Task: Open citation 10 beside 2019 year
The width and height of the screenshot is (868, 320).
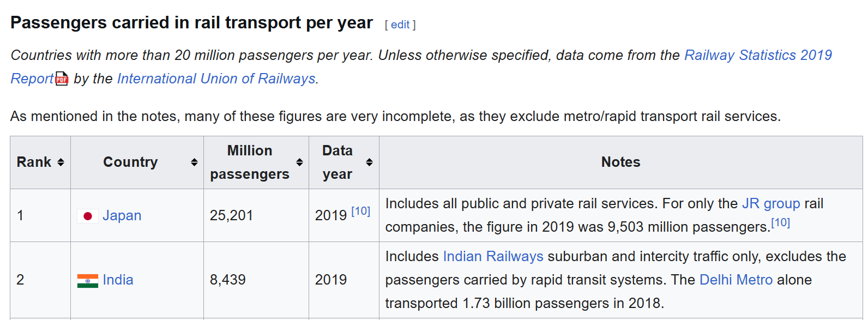Action: (360, 211)
